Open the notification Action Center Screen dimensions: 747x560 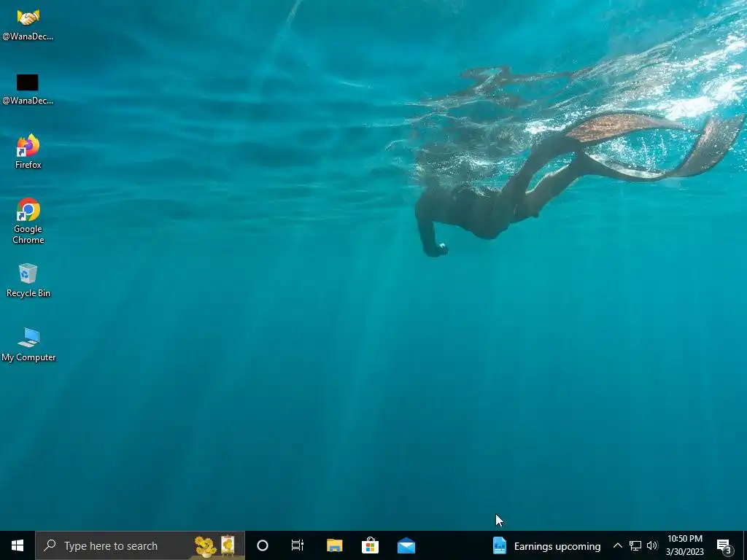724,545
